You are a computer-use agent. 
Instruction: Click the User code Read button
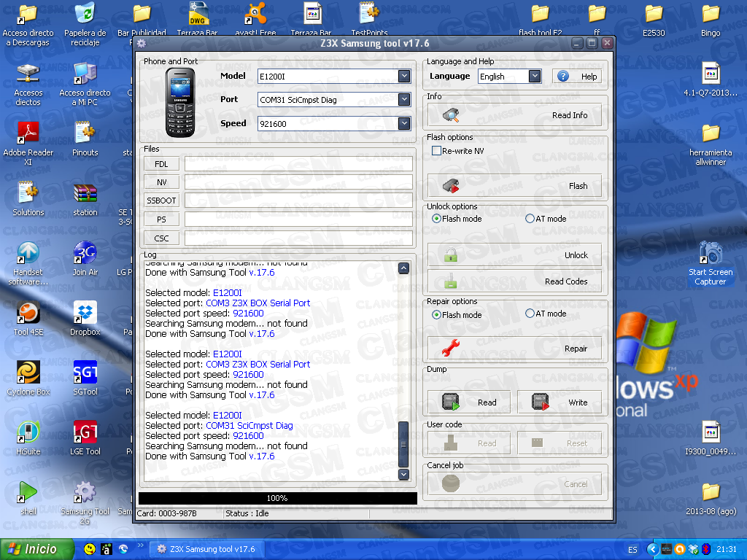(x=469, y=443)
